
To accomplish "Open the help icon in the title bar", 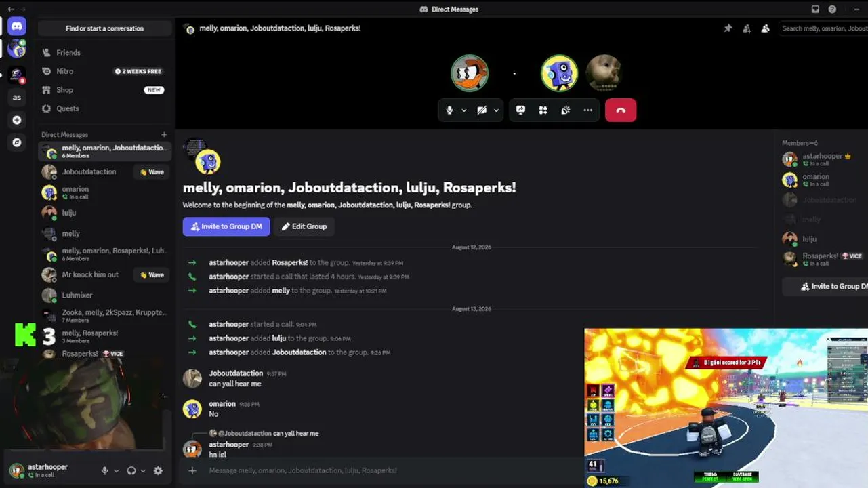I will [832, 9].
